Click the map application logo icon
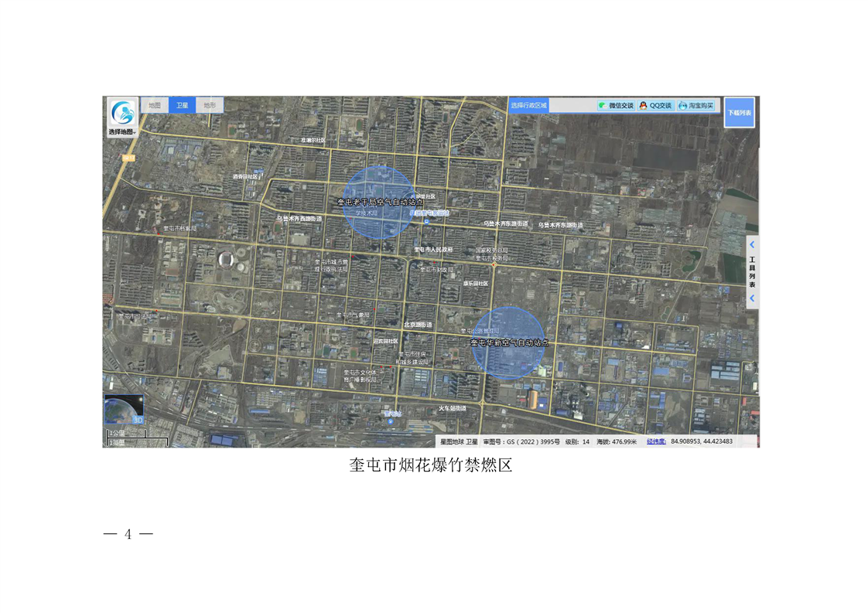Screen dimensions: 868x613 click(x=122, y=113)
